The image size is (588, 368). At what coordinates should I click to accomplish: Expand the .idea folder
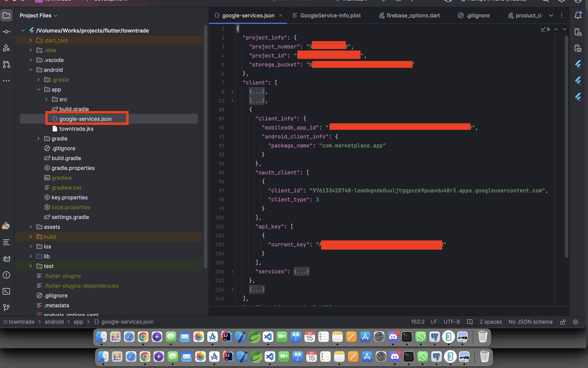click(31, 50)
